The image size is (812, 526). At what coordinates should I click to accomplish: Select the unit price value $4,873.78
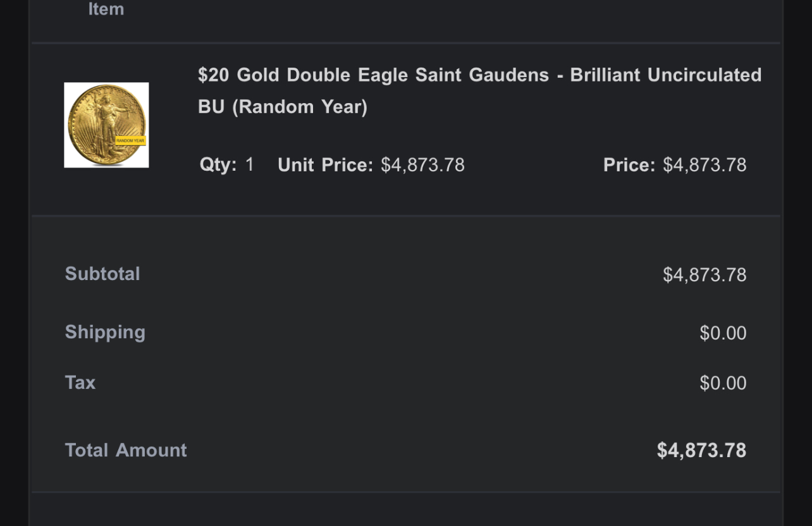[x=422, y=165]
